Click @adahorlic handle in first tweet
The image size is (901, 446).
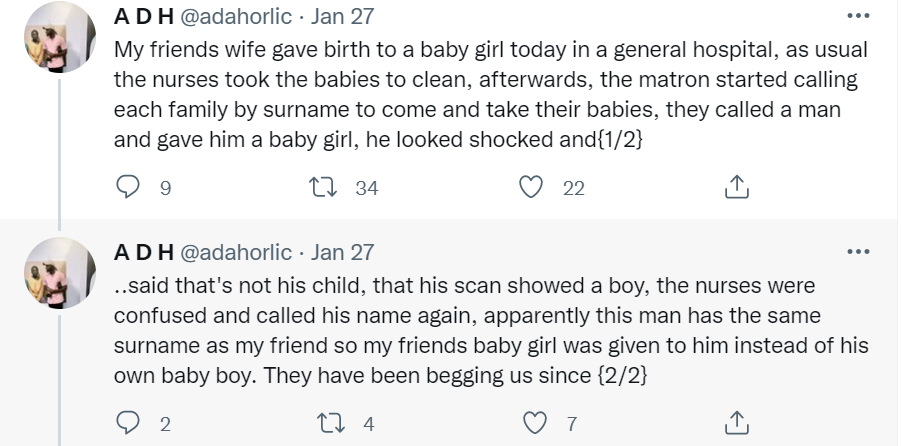coord(236,17)
